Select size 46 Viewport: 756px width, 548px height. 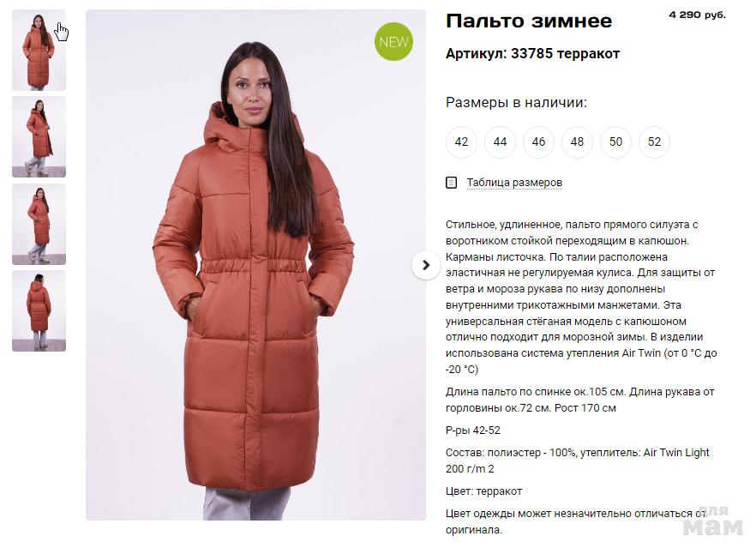tap(538, 142)
